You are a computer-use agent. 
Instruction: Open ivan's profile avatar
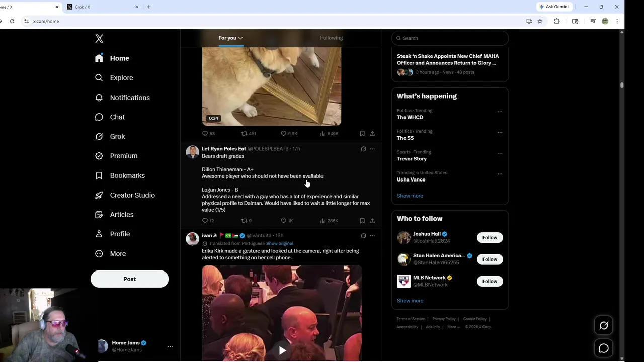pyautogui.click(x=192, y=239)
